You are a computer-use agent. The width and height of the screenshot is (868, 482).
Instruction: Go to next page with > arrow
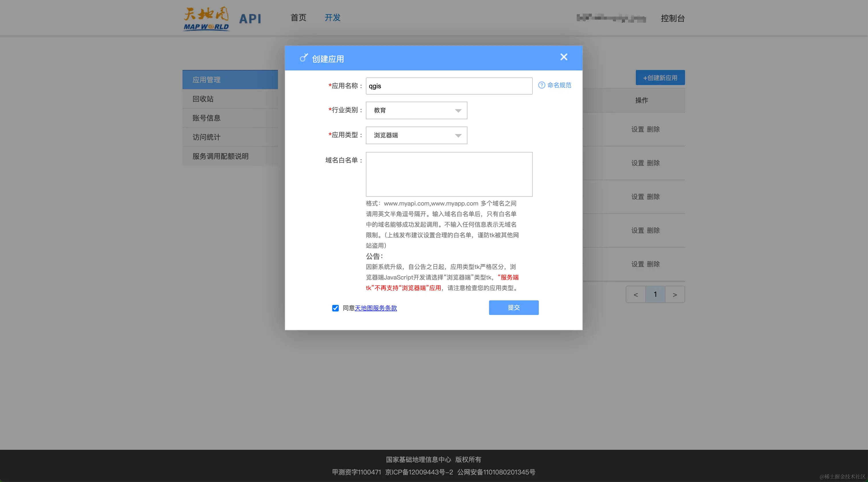pos(675,294)
